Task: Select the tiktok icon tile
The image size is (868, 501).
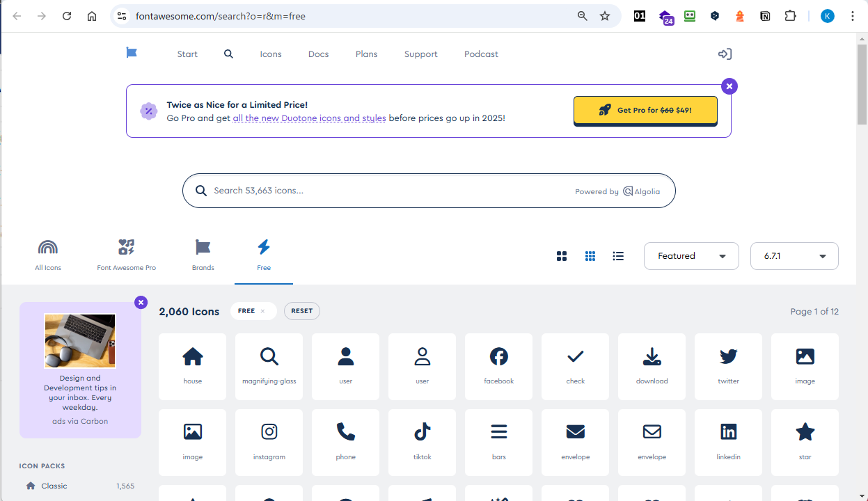Action: [x=422, y=442]
